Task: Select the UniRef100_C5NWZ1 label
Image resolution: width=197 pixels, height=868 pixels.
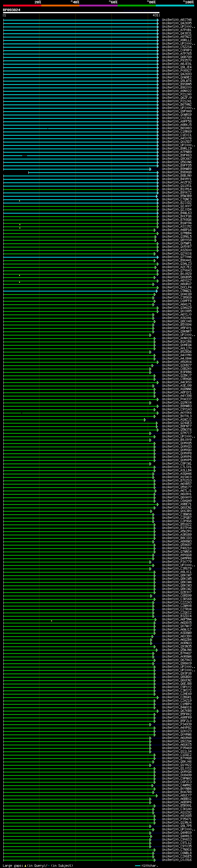Action: [x=177, y=291]
